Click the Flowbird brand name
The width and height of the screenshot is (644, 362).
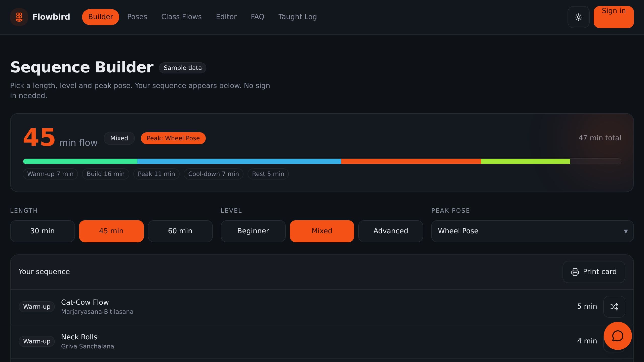pyautogui.click(x=51, y=17)
